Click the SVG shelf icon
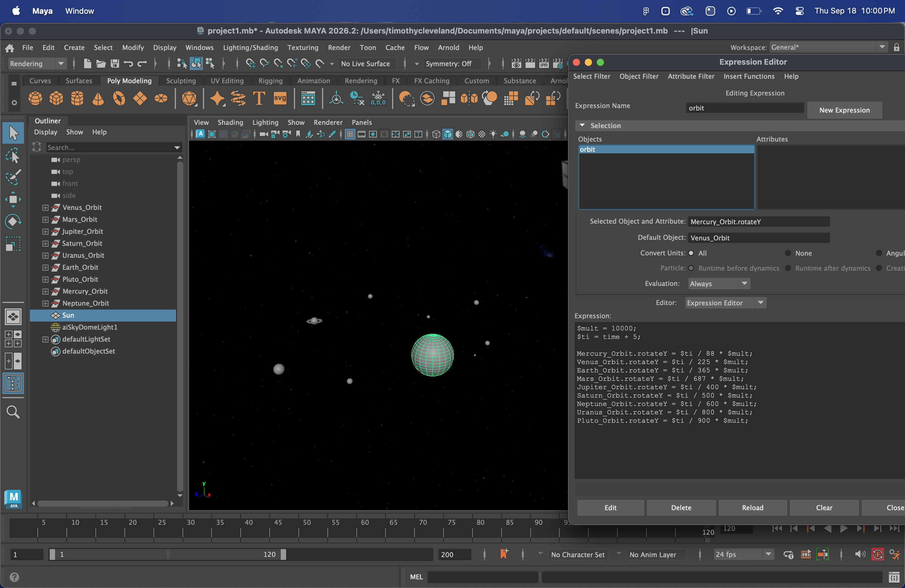905x588 pixels. (280, 98)
